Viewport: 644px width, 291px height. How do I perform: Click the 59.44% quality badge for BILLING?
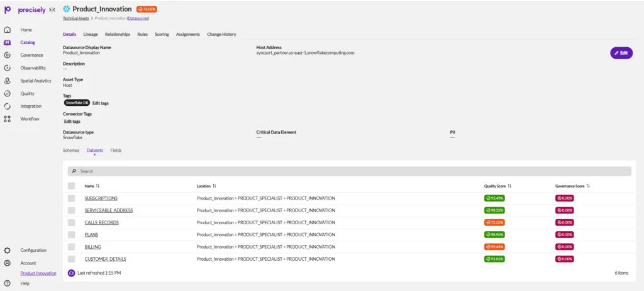click(x=494, y=247)
